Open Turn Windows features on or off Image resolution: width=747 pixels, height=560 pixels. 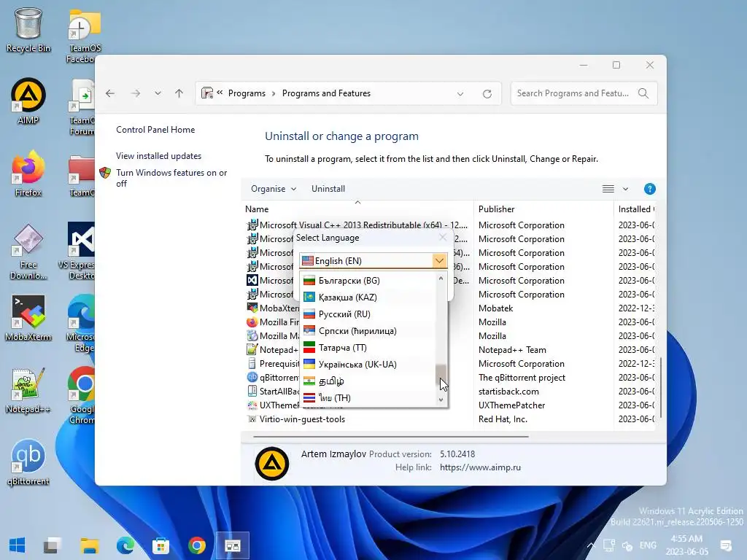coord(171,178)
